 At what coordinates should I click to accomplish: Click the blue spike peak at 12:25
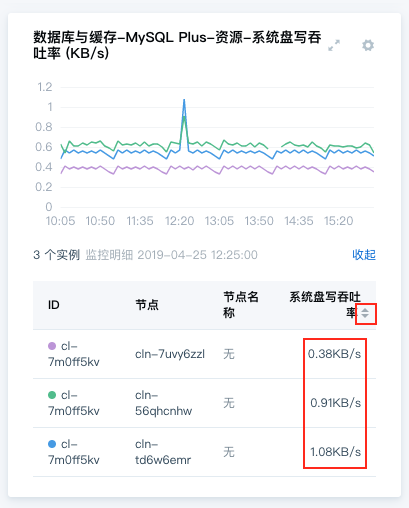pos(184,100)
